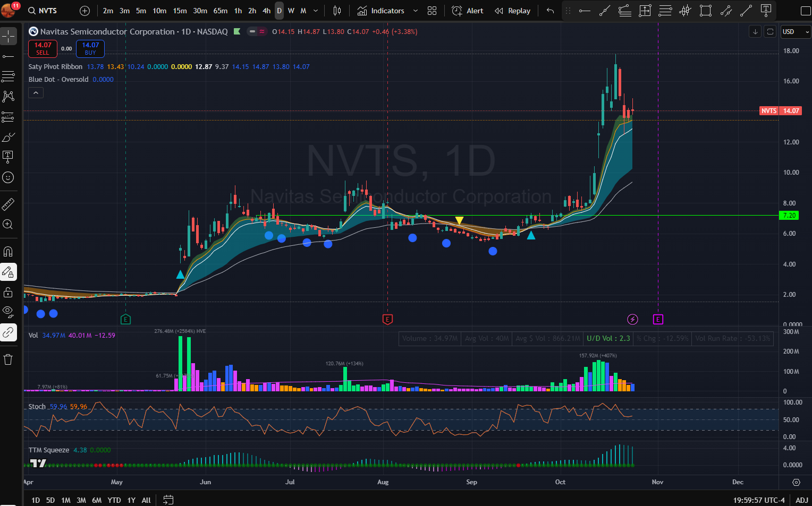
Task: Create an Alert
Action: coord(468,11)
